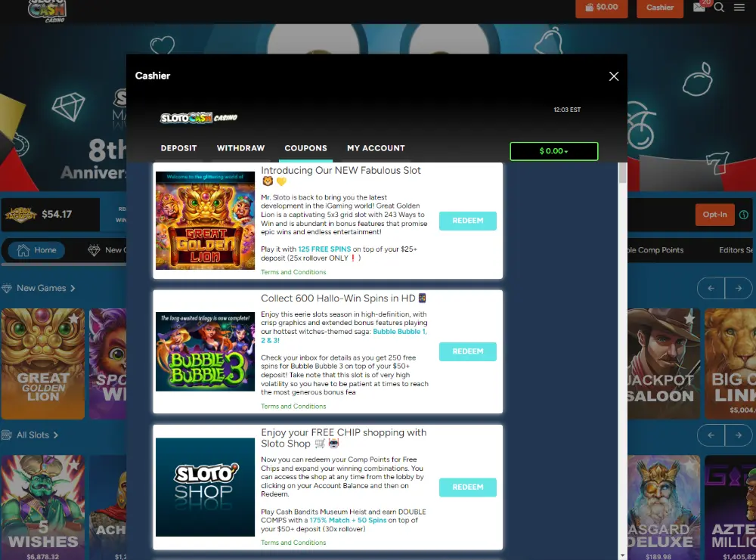Open the Comp Points lobby tab
This screenshot has height=560, width=756.
655,250
